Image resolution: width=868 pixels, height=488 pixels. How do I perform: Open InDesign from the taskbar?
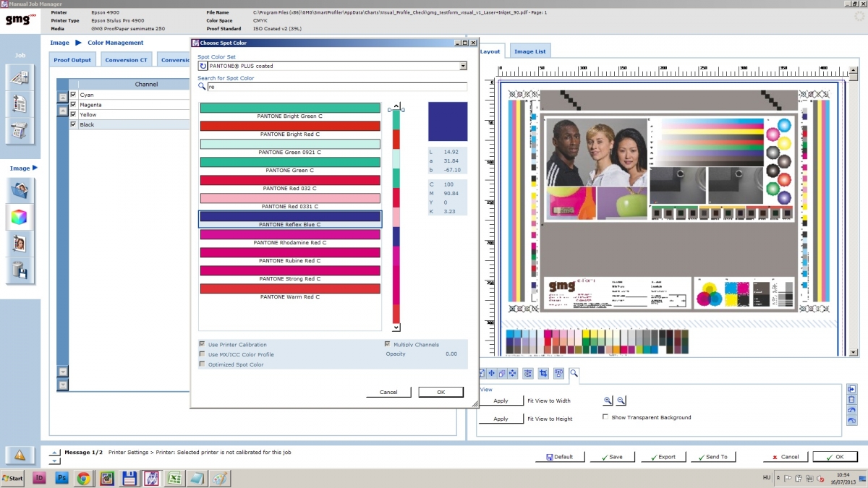pos(40,478)
